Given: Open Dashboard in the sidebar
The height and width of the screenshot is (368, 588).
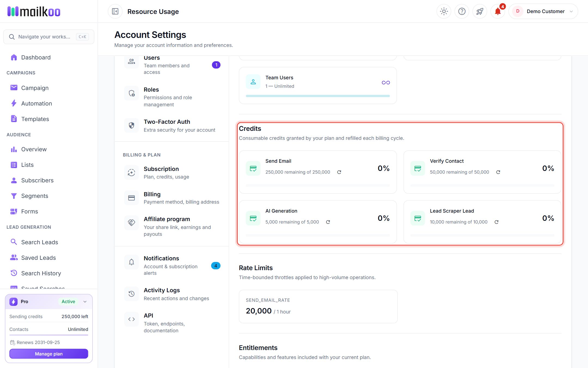Looking at the screenshot, I should [x=49, y=57].
